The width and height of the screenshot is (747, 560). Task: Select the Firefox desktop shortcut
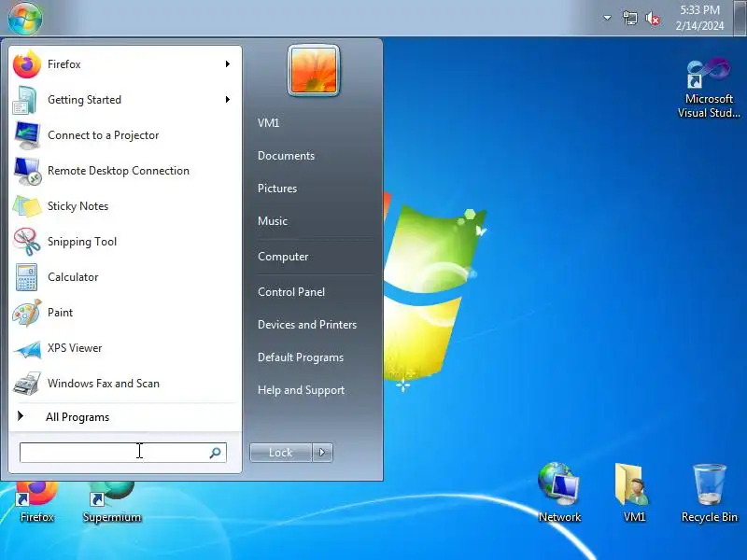coord(37,502)
